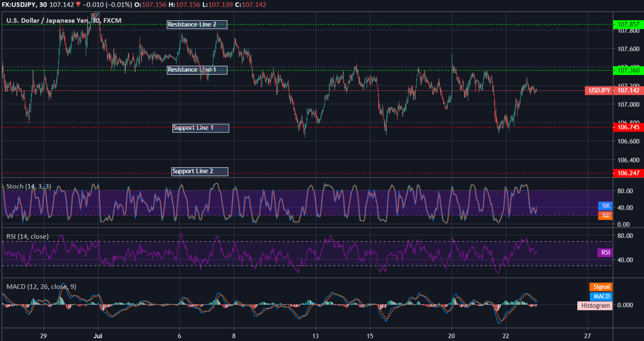Click the 15 date on time axis
Viewport: 644px width, 341px height.
370,336
